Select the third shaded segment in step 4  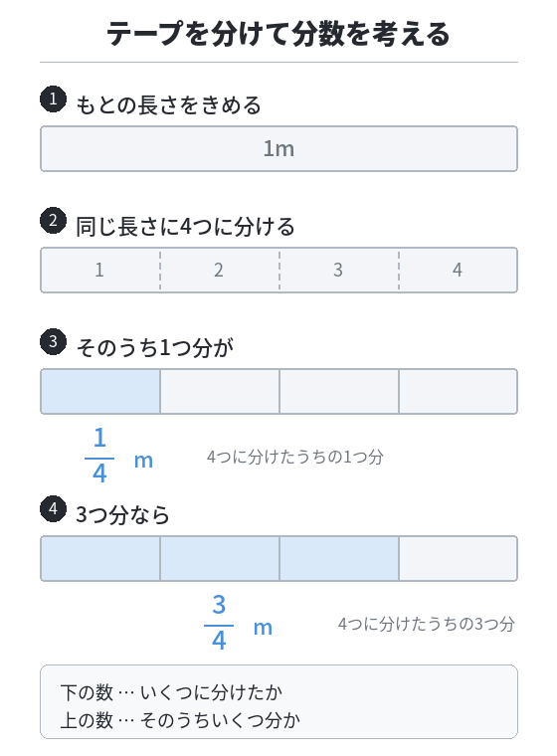click(x=339, y=558)
